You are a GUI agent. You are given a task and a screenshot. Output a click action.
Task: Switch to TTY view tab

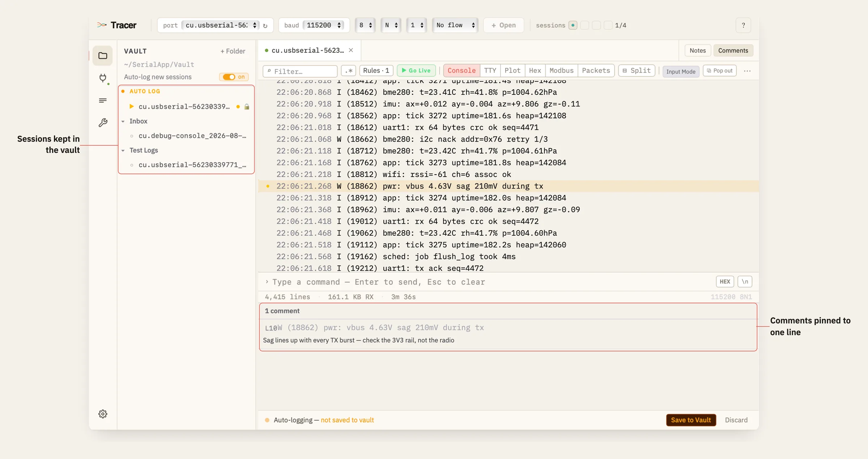pos(490,71)
